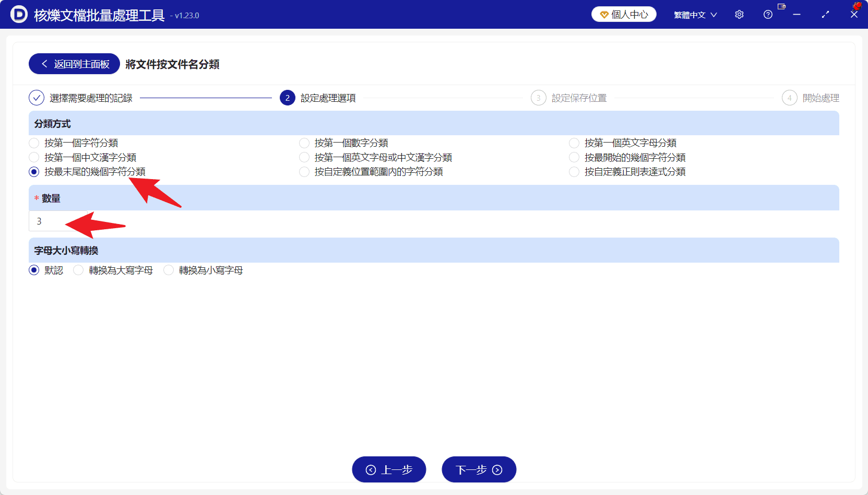This screenshot has width=868, height=495.
Task: Open the help question mark icon
Action: (x=768, y=15)
